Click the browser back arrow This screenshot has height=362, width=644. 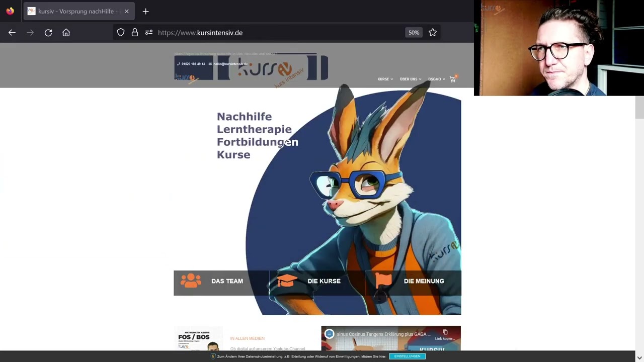point(12,33)
